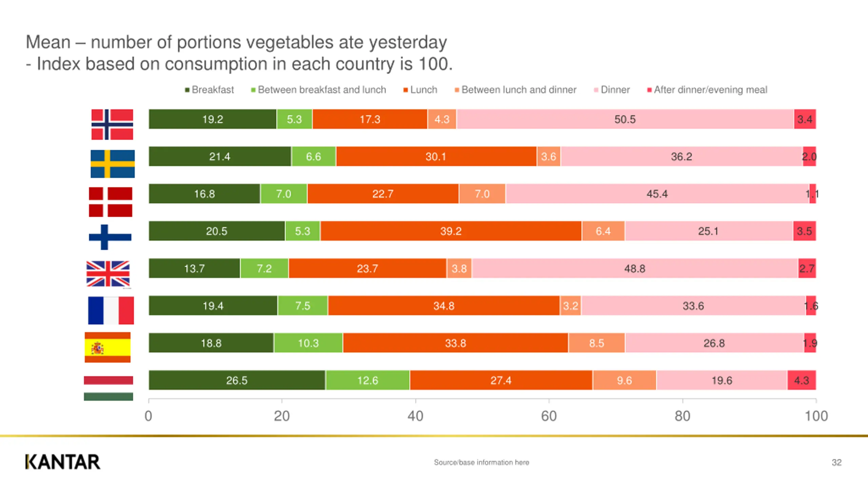The height and width of the screenshot is (488, 868).
Task: Click the United Kingdom flag icon
Action: 108,274
